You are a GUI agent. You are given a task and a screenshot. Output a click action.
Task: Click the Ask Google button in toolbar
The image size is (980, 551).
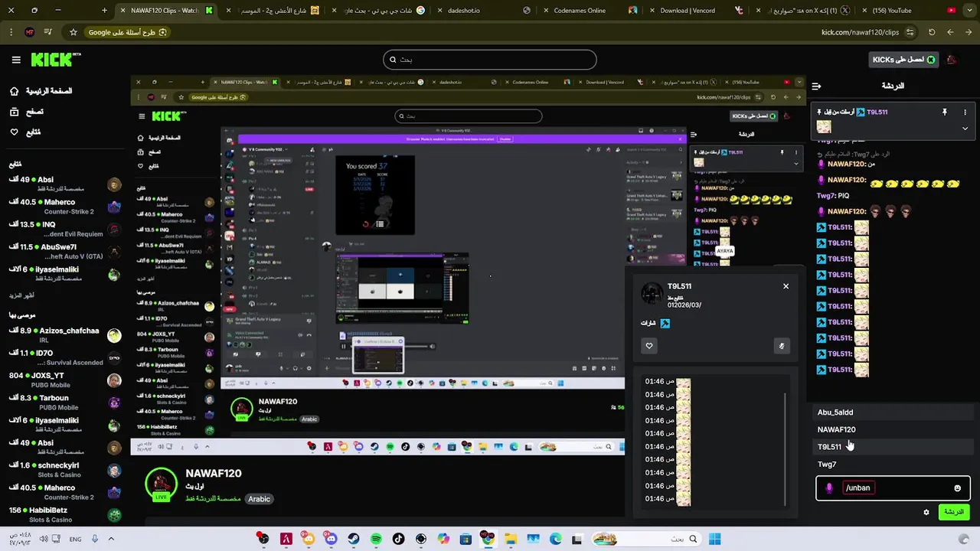(x=127, y=32)
